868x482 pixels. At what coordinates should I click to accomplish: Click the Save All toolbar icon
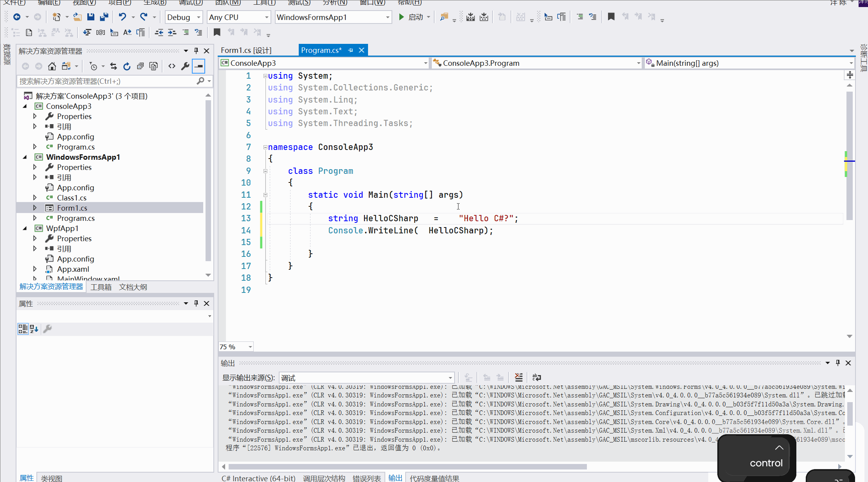coord(104,17)
